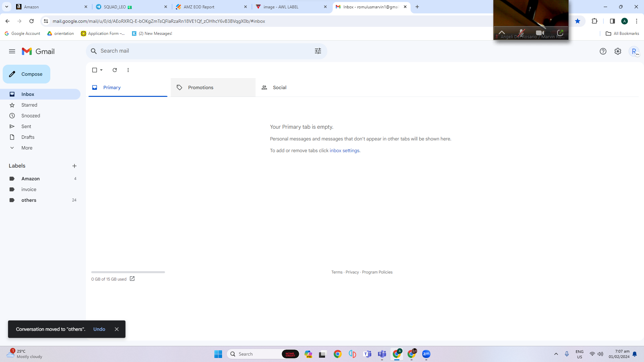Click the address bar URL

159,21
